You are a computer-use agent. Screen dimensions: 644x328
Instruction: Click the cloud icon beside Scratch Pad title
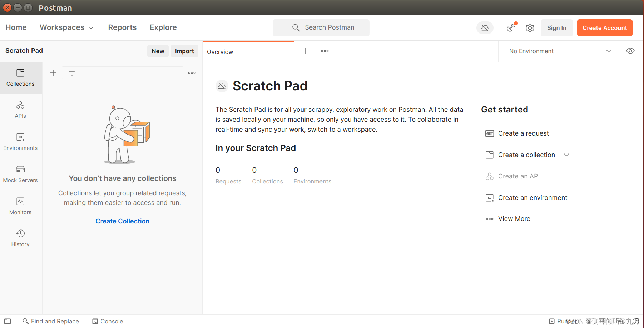point(222,86)
